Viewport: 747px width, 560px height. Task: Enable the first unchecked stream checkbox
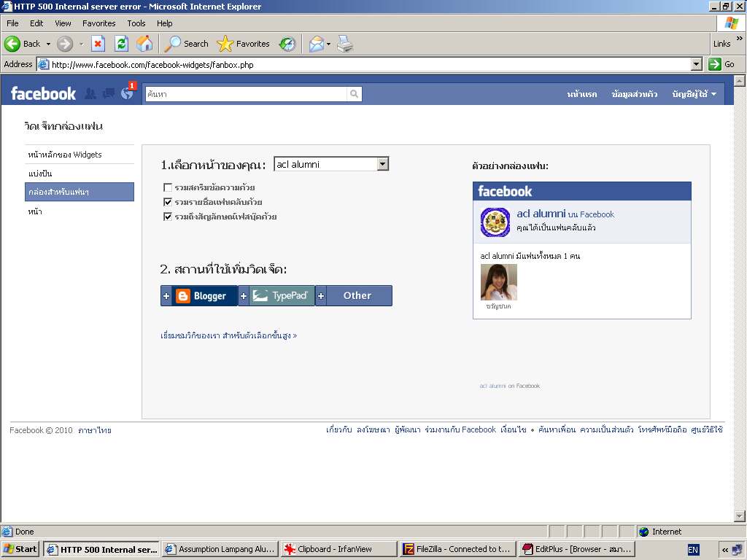pos(168,187)
